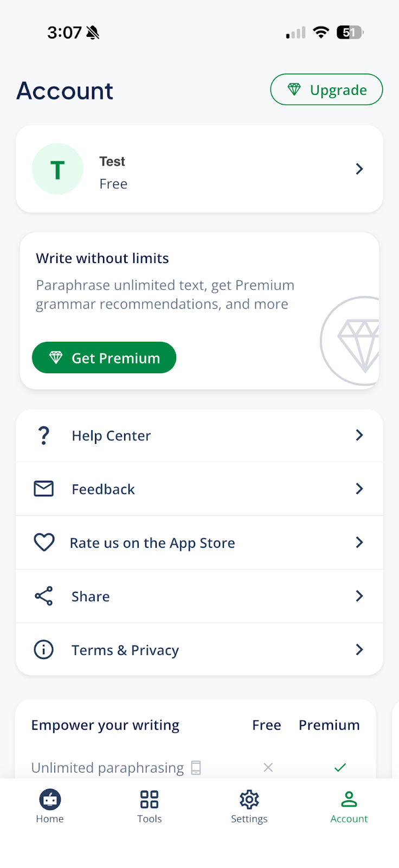Switch to the Tools tab
The image size is (399, 868).
(150, 806)
